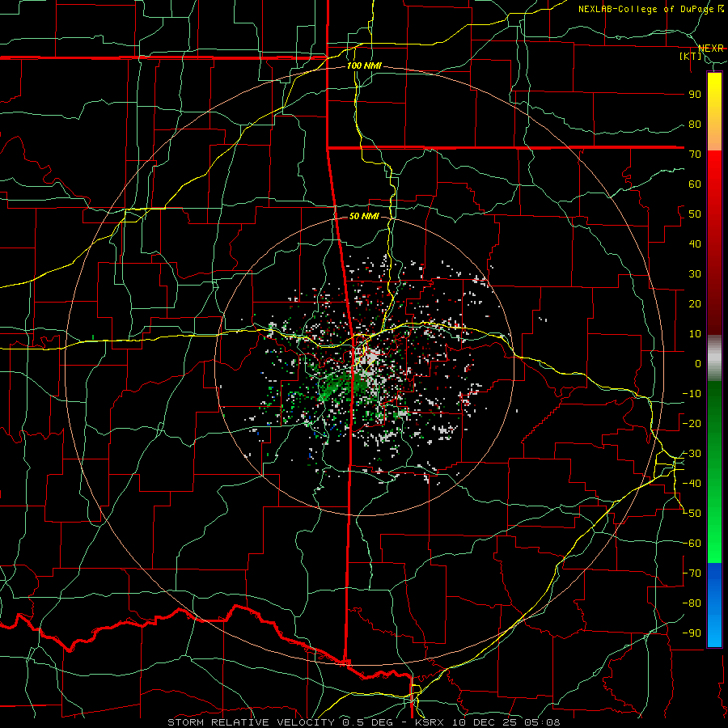The image size is (728, 728).
Task: Click the 50 NMI range ring label
Action: (364, 216)
